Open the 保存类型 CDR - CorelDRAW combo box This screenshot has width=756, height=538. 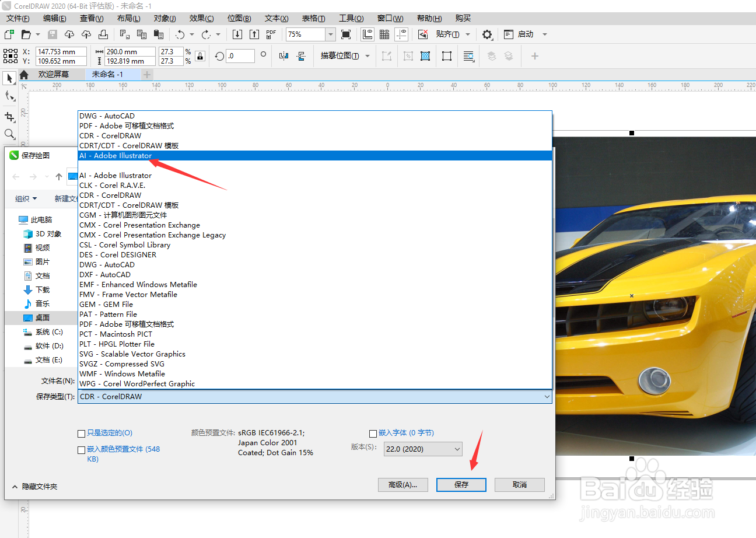315,397
